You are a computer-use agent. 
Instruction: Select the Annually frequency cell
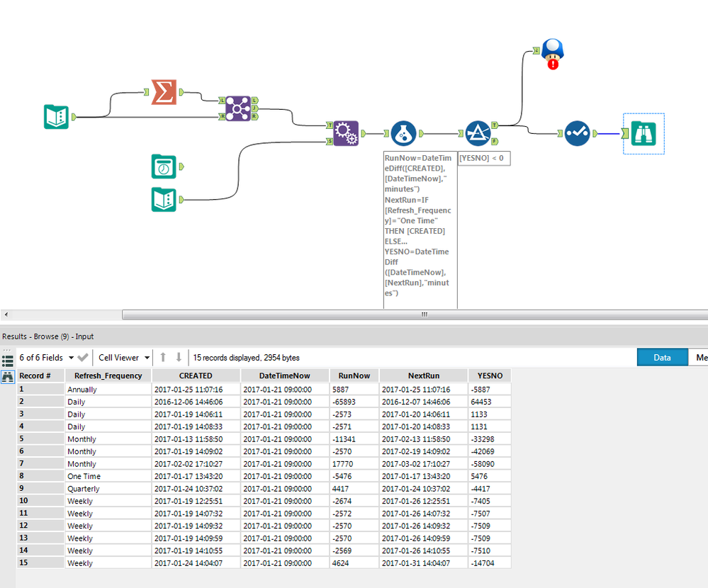108,390
